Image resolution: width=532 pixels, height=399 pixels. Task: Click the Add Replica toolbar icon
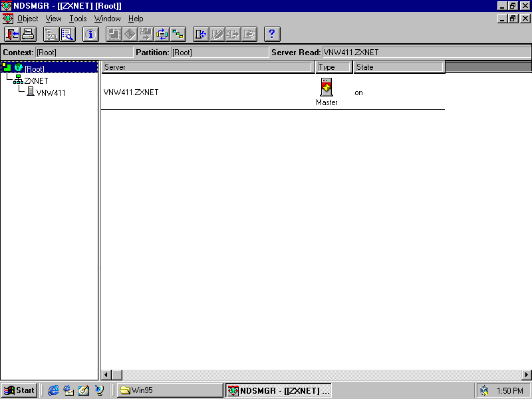click(201, 35)
